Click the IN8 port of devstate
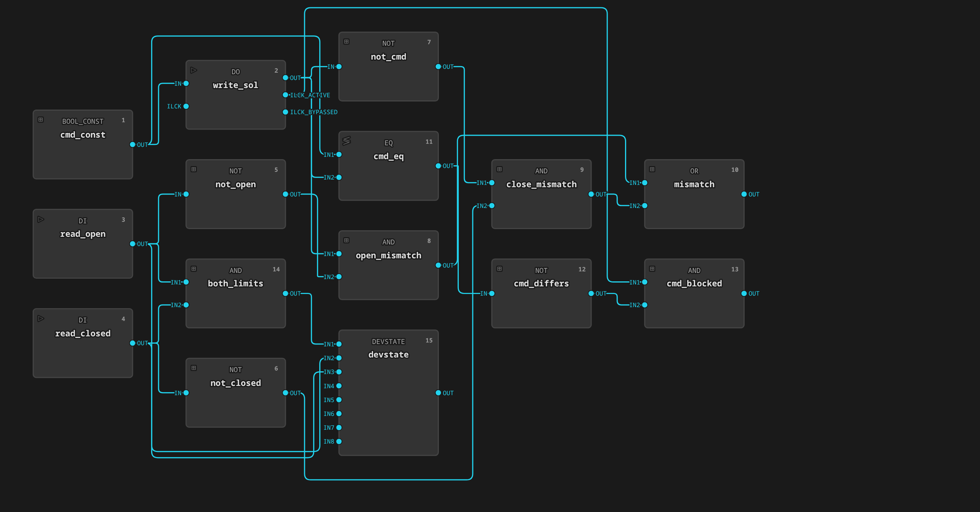 pyautogui.click(x=339, y=441)
